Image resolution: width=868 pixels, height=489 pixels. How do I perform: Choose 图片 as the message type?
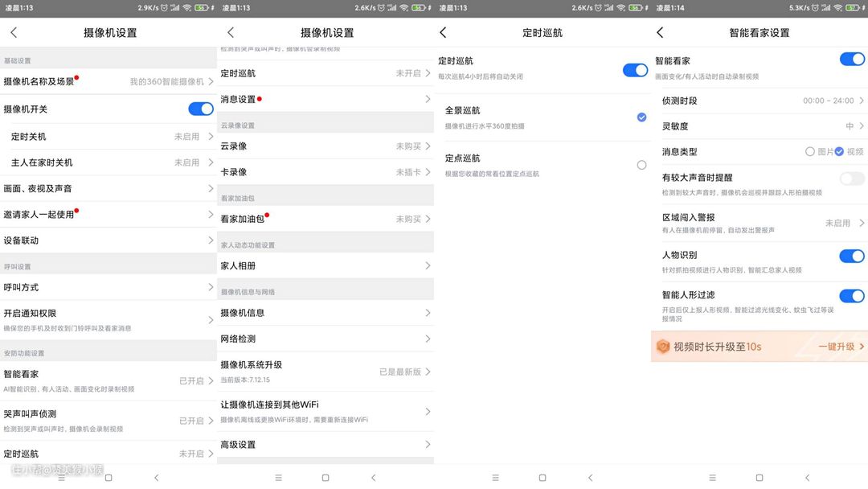tap(810, 151)
